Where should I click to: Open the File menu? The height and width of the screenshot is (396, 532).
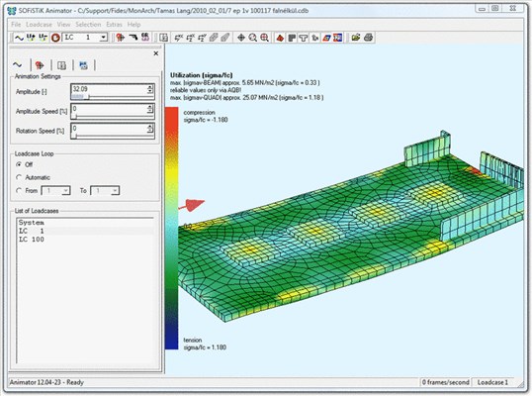(16, 25)
